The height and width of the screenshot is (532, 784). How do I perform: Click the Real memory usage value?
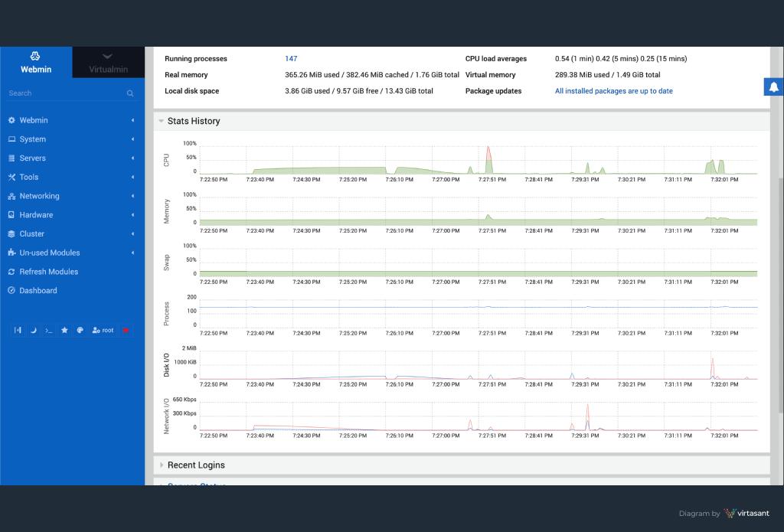pyautogui.click(x=371, y=74)
